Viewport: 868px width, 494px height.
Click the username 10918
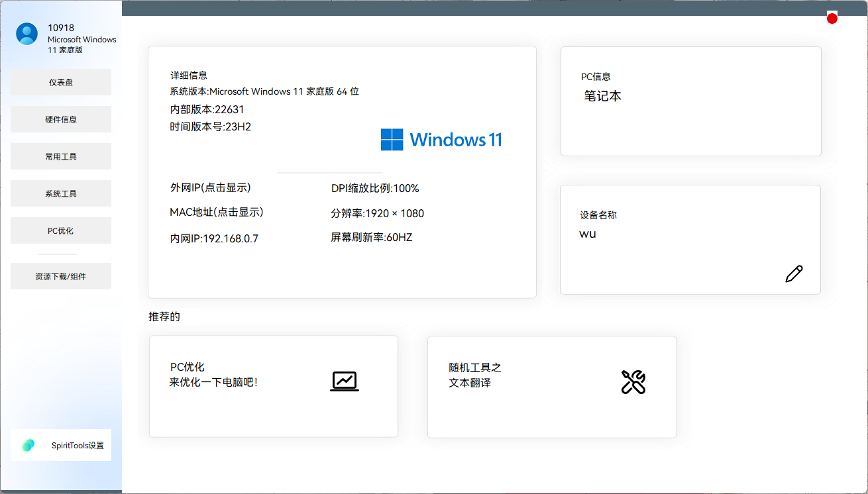pos(61,28)
